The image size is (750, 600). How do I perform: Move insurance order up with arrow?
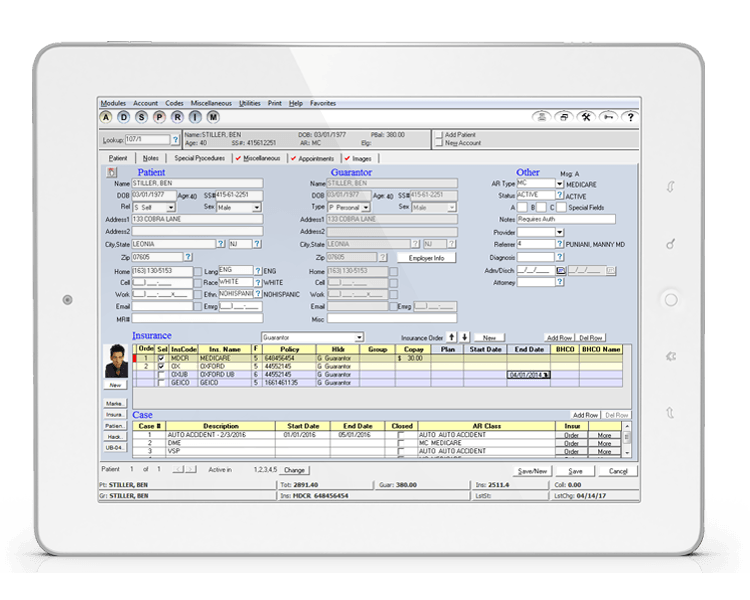click(x=451, y=337)
